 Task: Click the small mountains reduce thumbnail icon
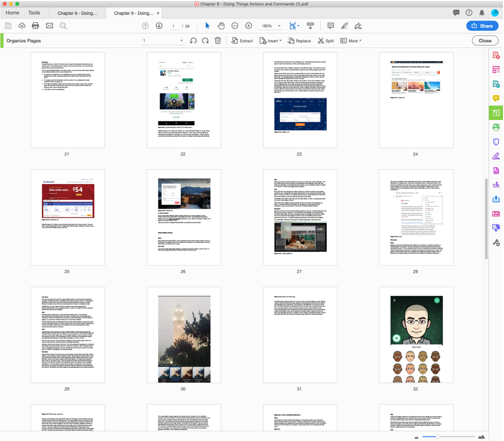tap(416, 437)
